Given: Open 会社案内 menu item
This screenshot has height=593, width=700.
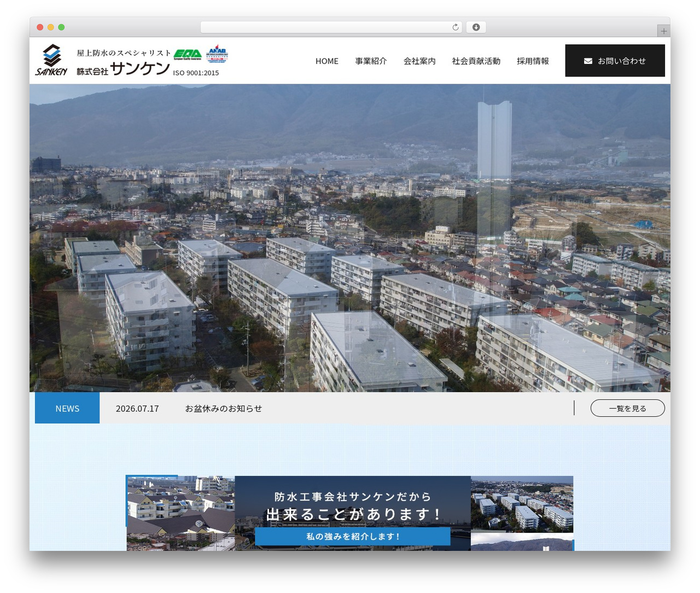Looking at the screenshot, I should [419, 61].
